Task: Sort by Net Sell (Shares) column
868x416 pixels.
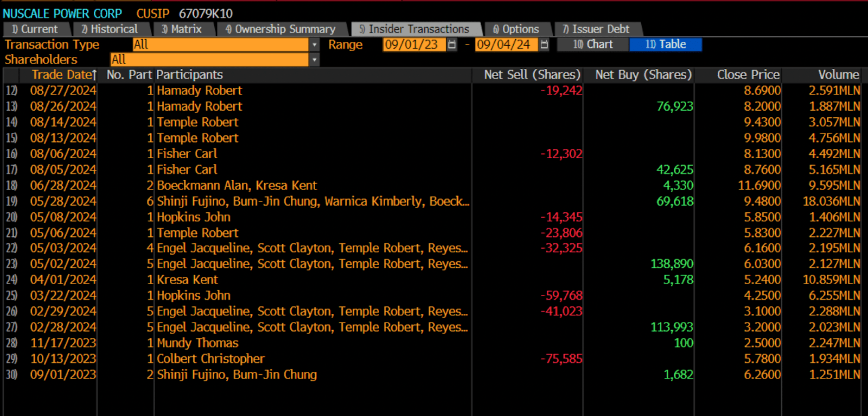Action: pyautogui.click(x=532, y=75)
